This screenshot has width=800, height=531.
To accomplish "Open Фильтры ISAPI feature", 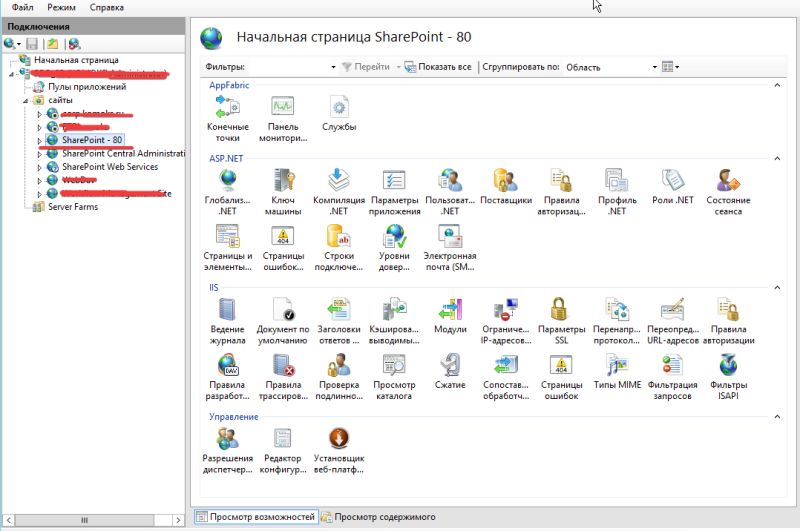I will pos(728,377).
